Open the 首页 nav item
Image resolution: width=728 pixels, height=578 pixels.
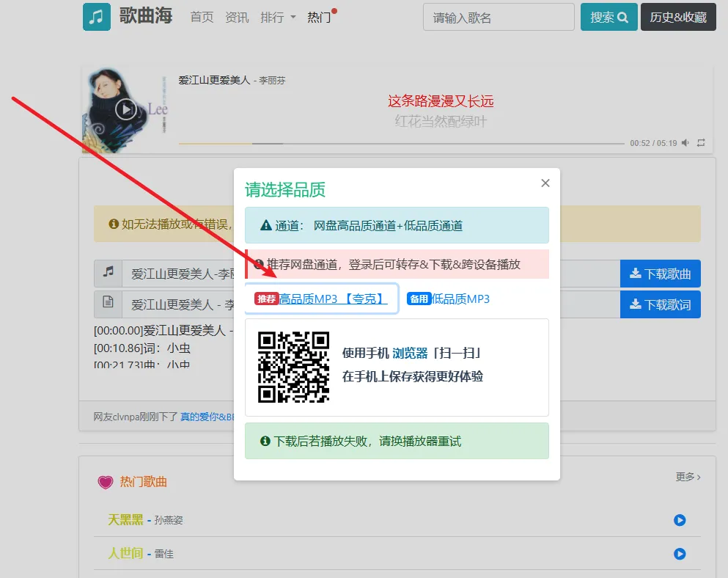pos(202,18)
